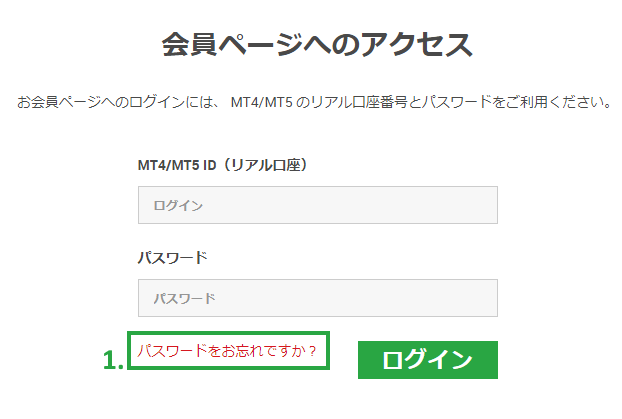Open the パスワードをお忘れですか？ link
This screenshot has height=419, width=622.
click(x=227, y=351)
